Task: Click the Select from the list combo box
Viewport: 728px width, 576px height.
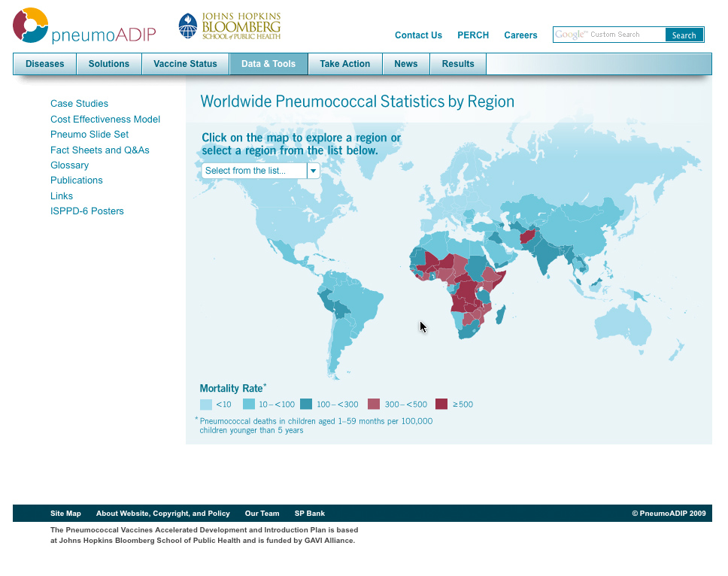Action: click(x=254, y=171)
